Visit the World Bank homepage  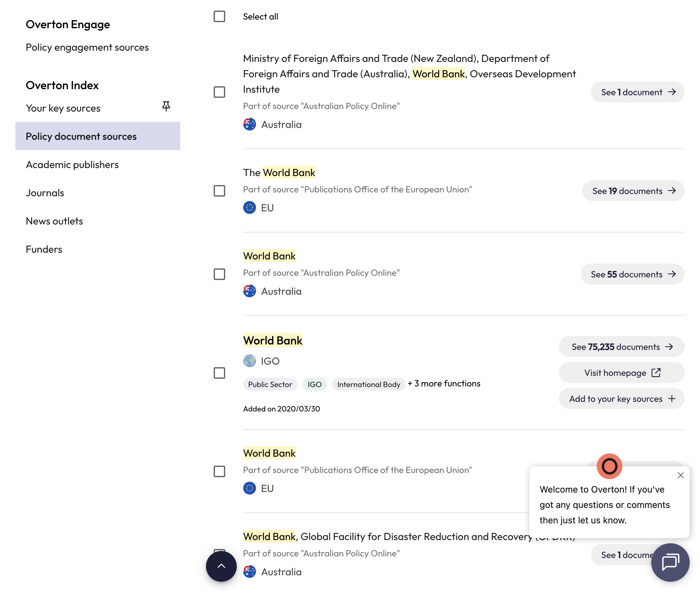[621, 373]
